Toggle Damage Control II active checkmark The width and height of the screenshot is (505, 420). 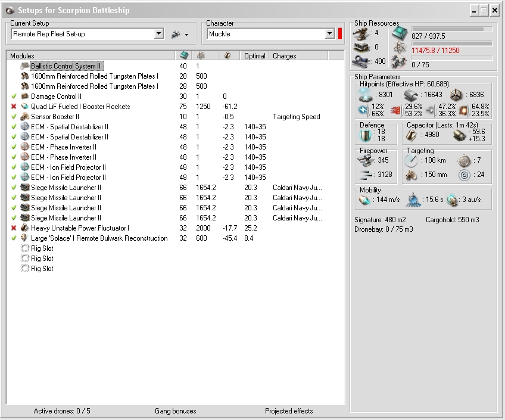[x=14, y=97]
